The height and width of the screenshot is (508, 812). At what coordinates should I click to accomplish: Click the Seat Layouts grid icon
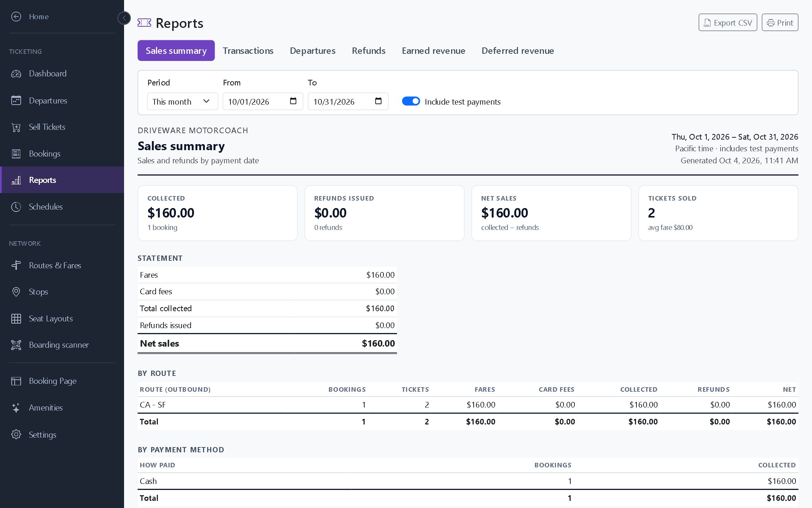(x=16, y=319)
